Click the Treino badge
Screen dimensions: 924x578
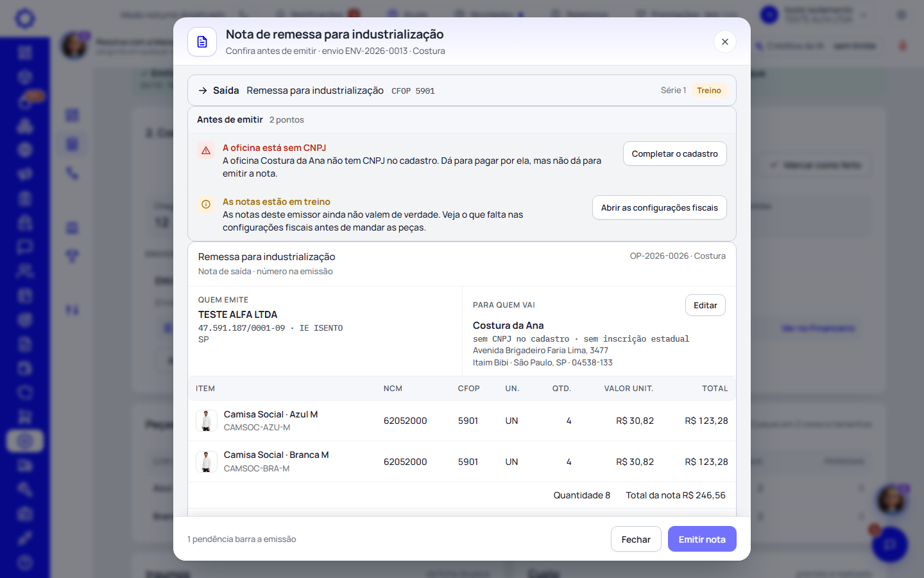709,91
